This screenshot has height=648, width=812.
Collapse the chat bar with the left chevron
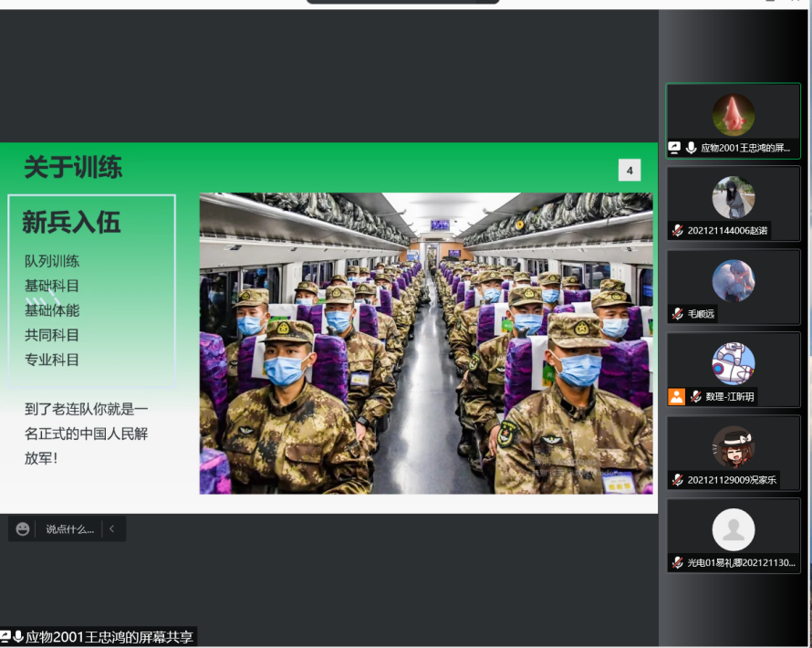click(x=111, y=528)
